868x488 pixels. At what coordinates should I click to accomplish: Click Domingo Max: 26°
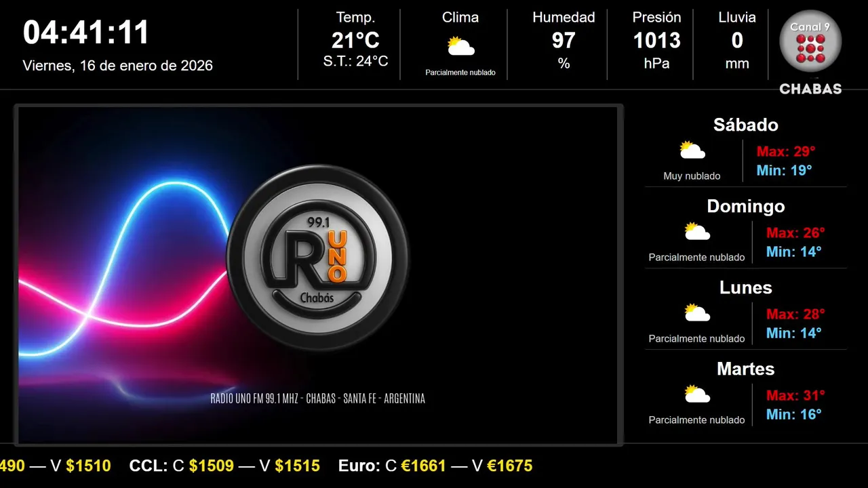(x=795, y=232)
